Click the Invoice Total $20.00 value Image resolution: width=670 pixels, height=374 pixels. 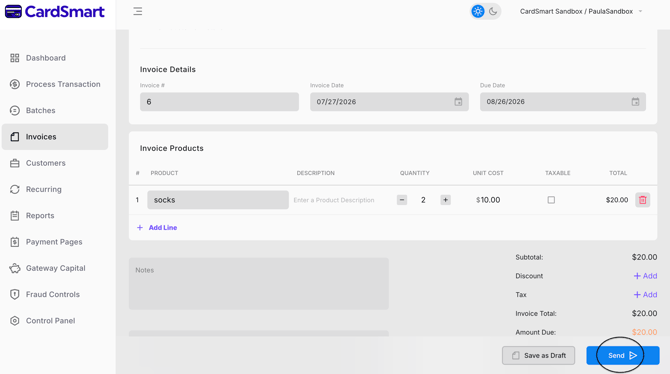(x=644, y=313)
